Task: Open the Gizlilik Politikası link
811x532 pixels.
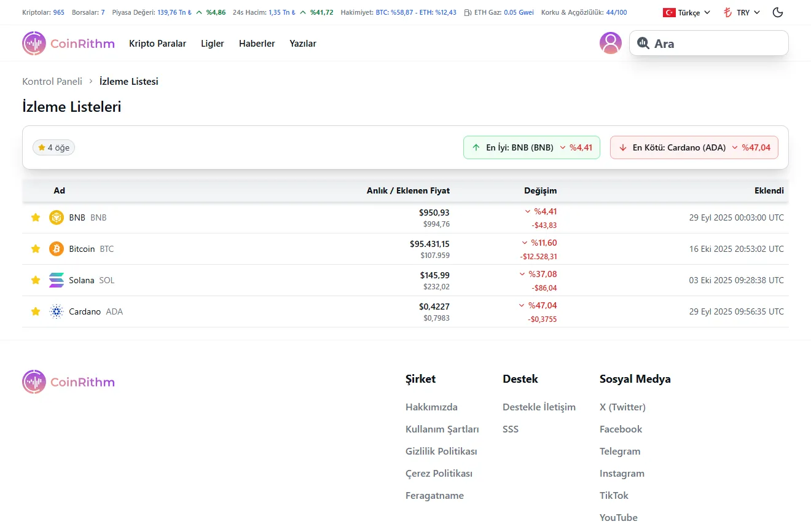Action: [x=441, y=452]
